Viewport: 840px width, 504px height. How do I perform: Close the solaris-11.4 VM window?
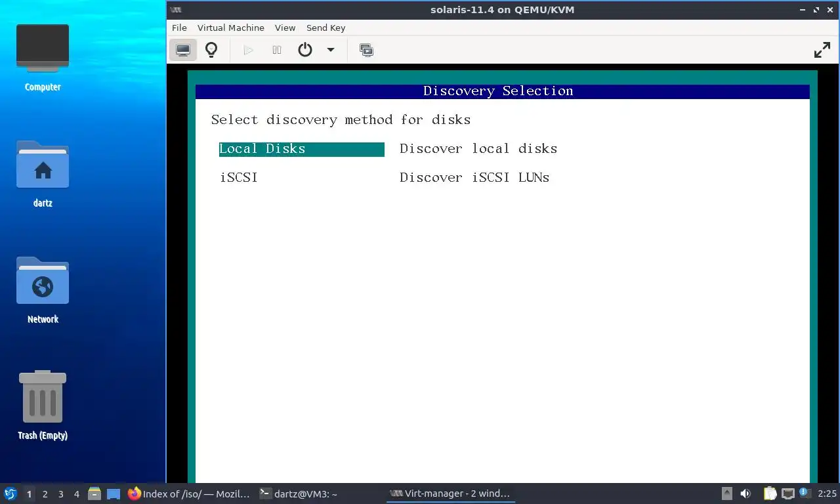click(x=830, y=10)
